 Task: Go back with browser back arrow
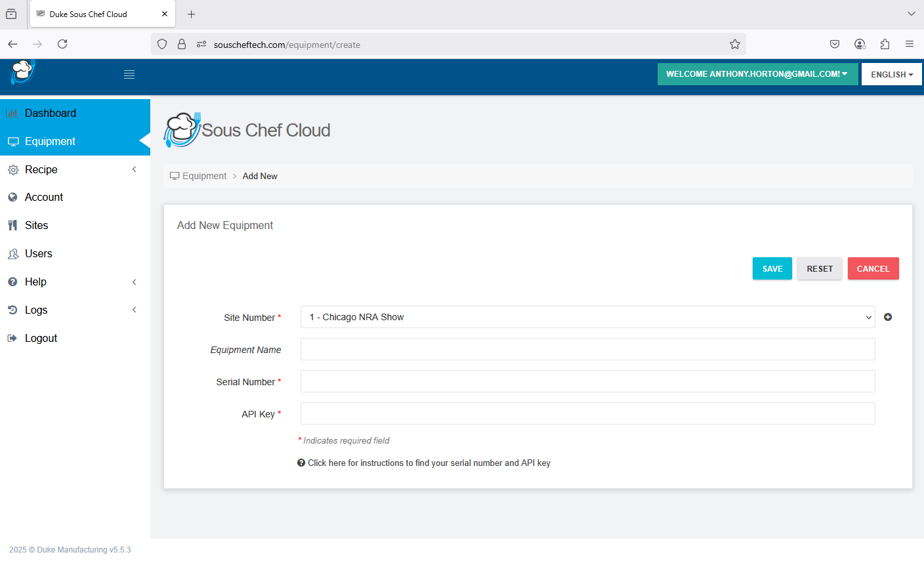click(12, 44)
